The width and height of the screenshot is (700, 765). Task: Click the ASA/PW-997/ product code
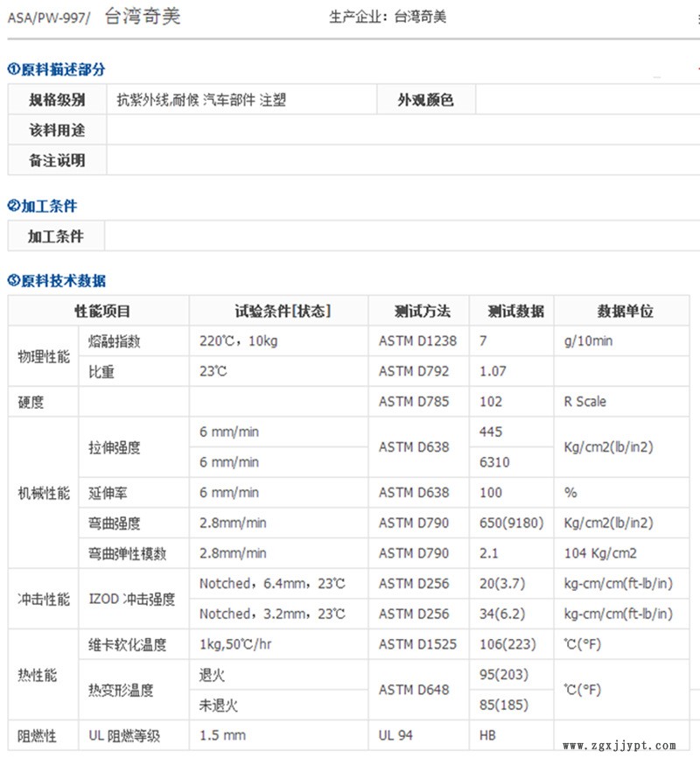[x=49, y=18]
